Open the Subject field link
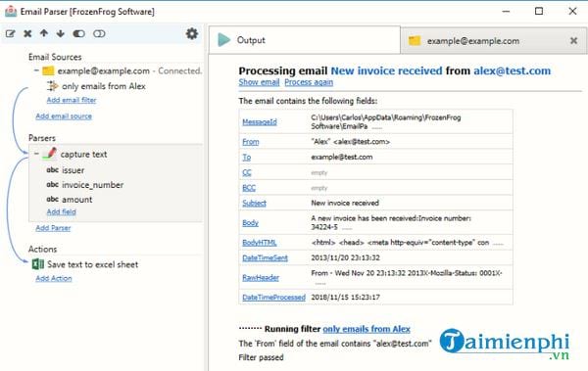 pos(254,203)
